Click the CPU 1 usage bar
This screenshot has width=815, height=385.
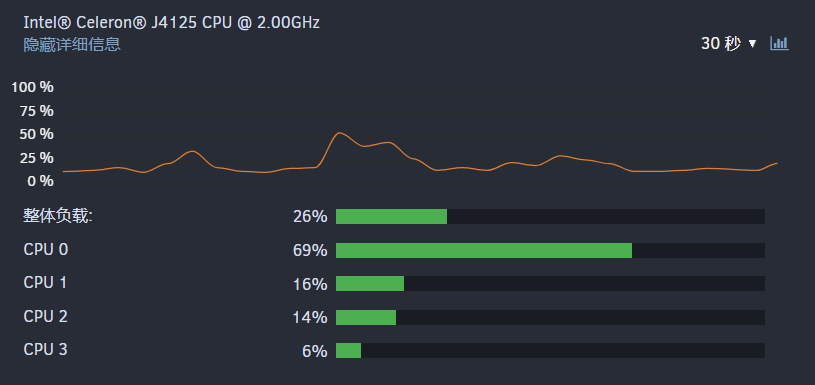[550, 284]
